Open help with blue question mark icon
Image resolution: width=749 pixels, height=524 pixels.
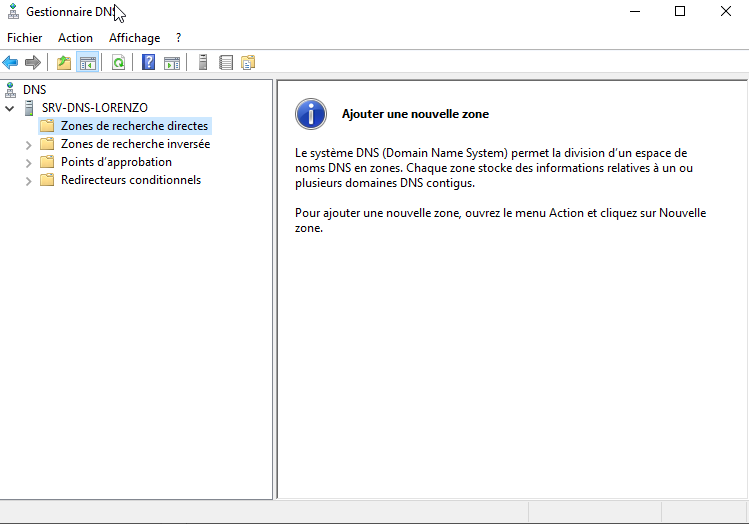149,62
